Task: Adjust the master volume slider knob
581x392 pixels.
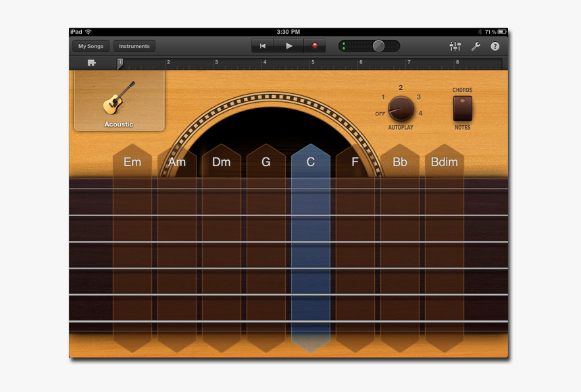Action: pyautogui.click(x=378, y=46)
